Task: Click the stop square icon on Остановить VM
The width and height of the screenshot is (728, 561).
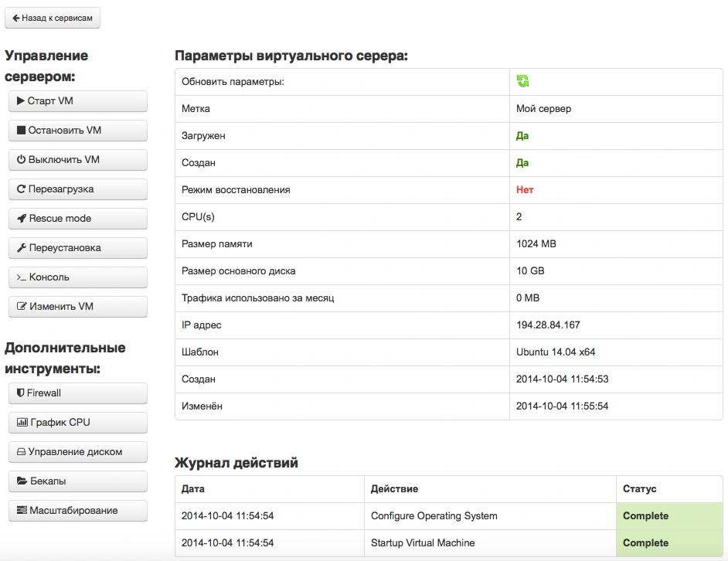Action: click(x=21, y=130)
